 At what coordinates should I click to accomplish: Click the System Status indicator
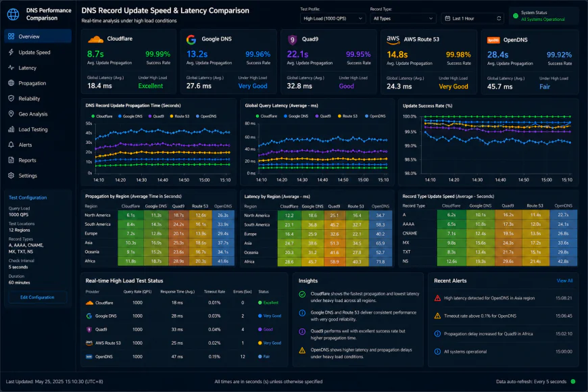click(543, 16)
